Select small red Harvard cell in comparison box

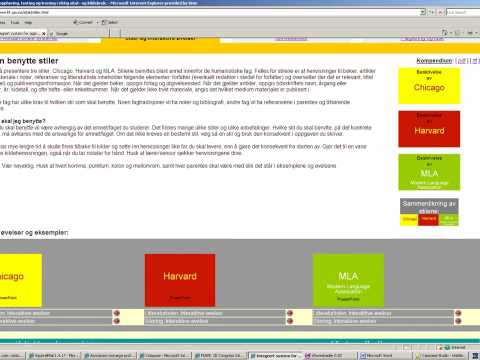coord(428,220)
